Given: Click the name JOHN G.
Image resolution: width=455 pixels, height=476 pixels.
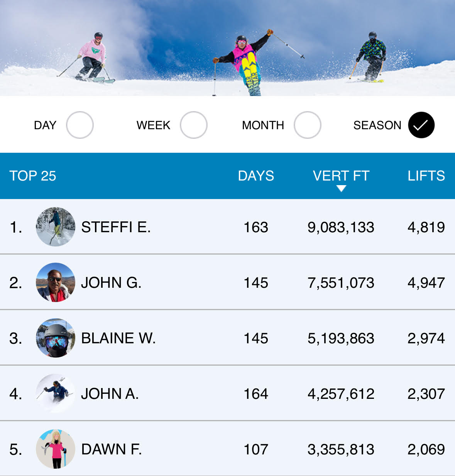Looking at the screenshot, I should click(111, 283).
